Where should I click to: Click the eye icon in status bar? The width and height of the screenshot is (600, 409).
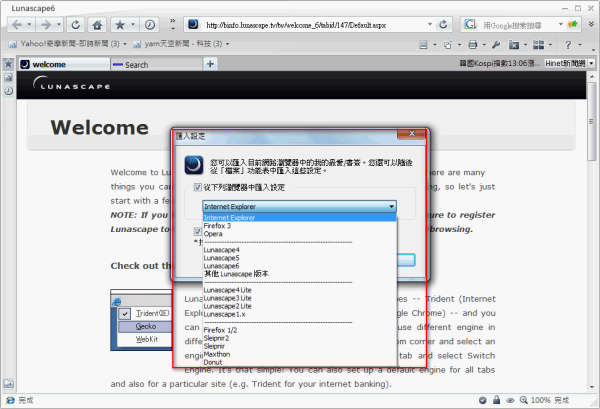510,401
